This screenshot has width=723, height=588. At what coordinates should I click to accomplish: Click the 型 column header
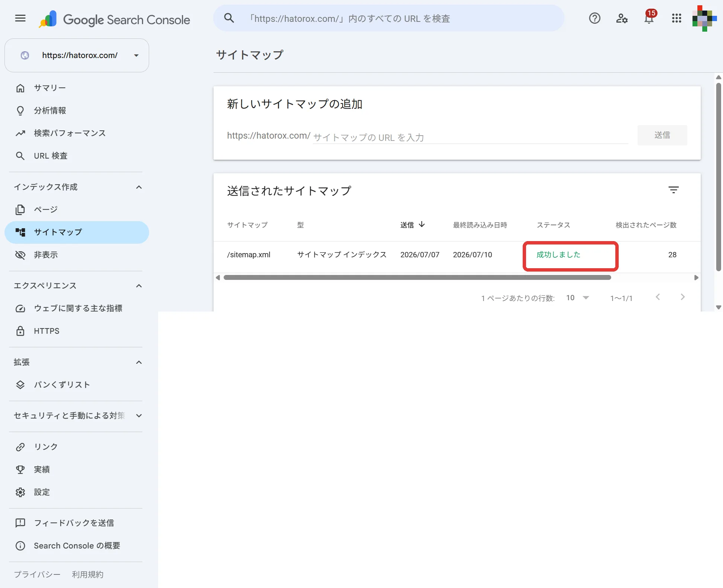[300, 225]
